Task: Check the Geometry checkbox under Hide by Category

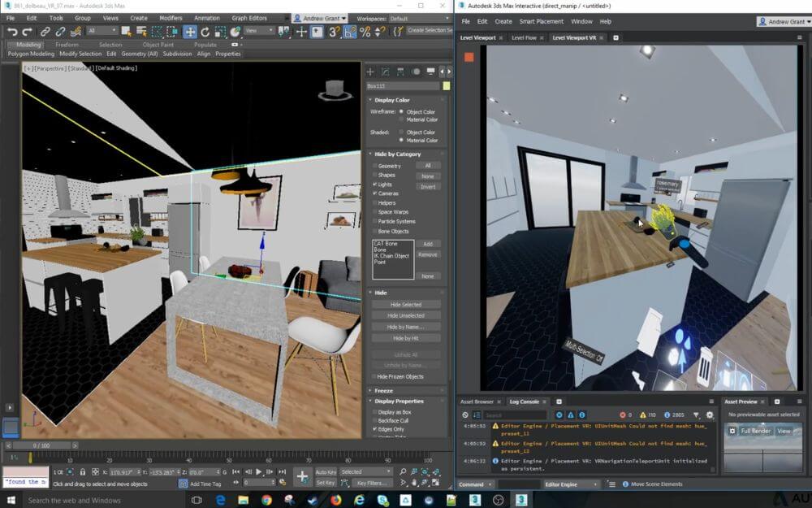Action: point(374,165)
